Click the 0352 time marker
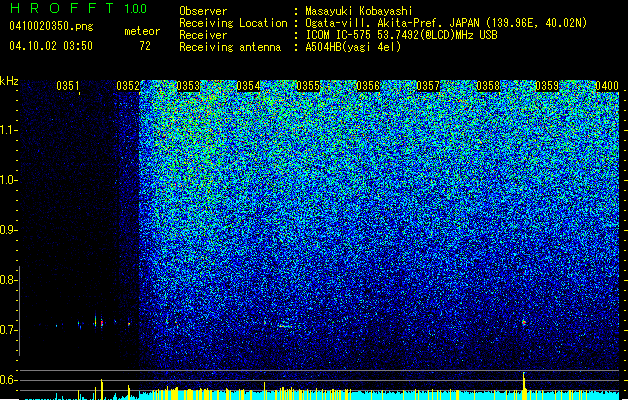This screenshot has height=400, width=629. tap(128, 86)
